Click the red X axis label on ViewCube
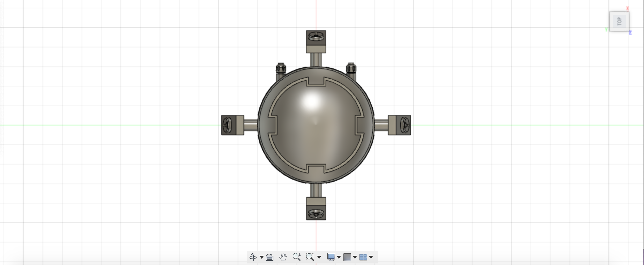The height and width of the screenshot is (265, 644). click(627, 9)
